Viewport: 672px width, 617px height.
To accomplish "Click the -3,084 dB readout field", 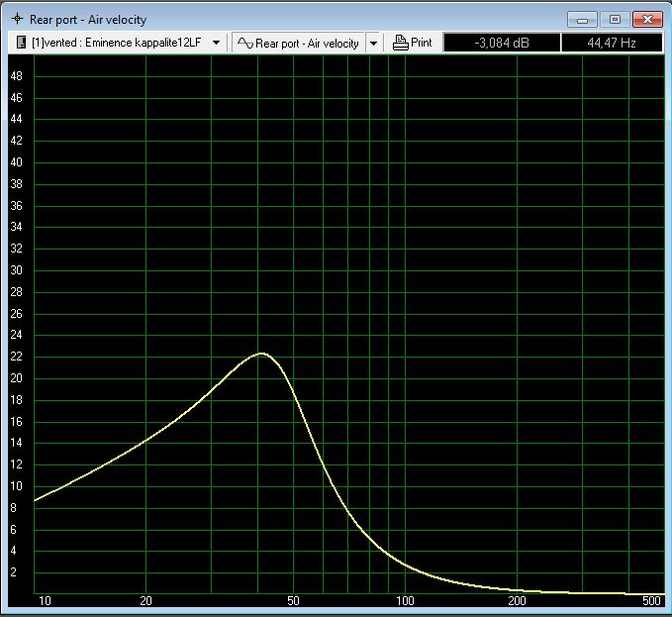I will tap(501, 43).
